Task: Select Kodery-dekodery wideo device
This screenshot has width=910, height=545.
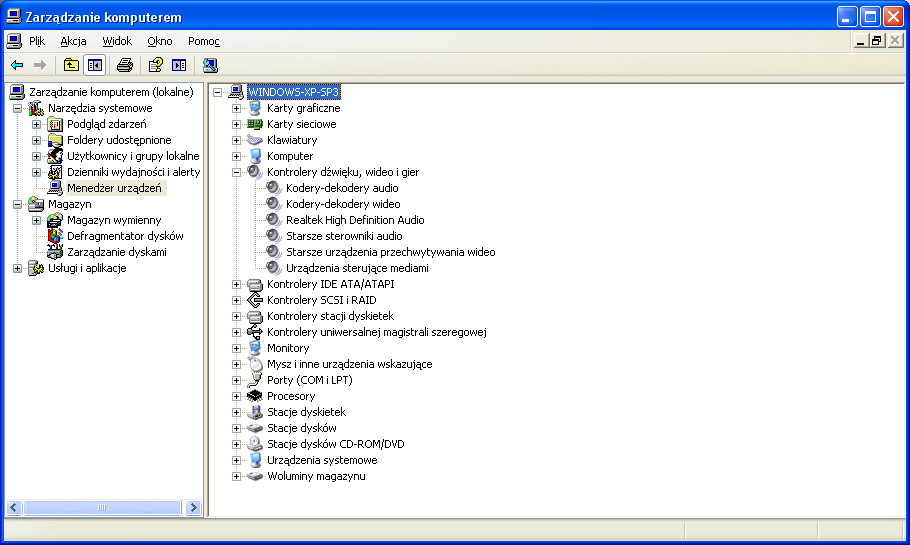Action: tap(343, 204)
